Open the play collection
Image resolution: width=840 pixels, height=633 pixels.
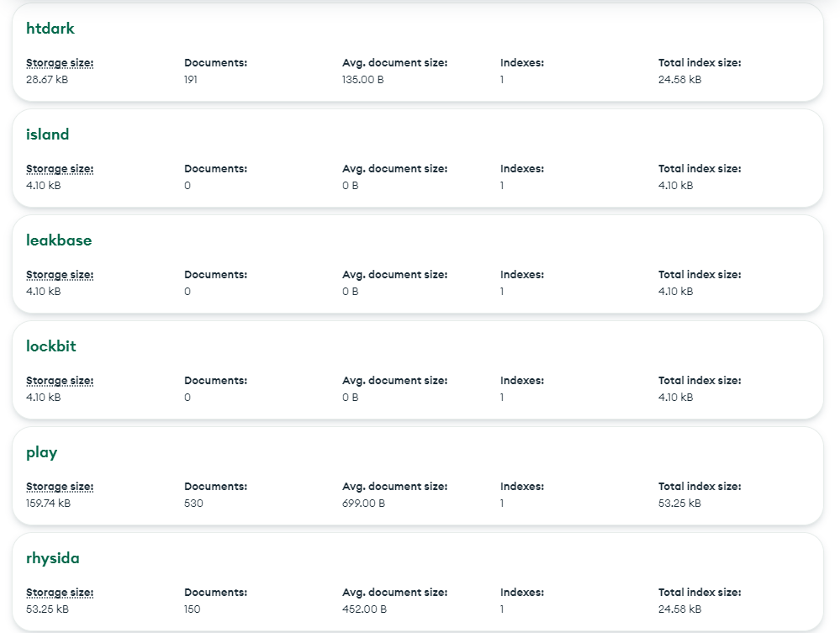coord(42,452)
